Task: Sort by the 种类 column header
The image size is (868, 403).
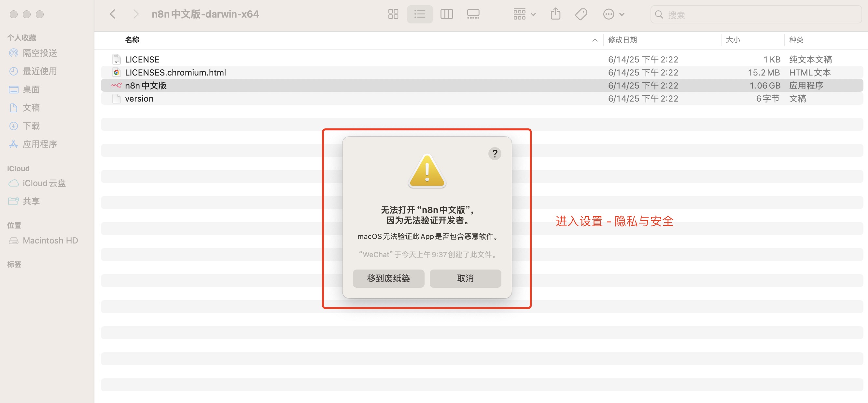Action: tap(796, 40)
